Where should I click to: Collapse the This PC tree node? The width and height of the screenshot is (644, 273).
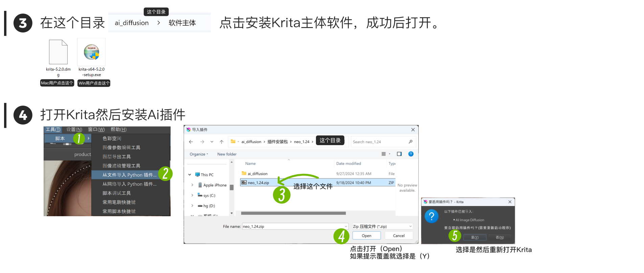[x=190, y=175]
